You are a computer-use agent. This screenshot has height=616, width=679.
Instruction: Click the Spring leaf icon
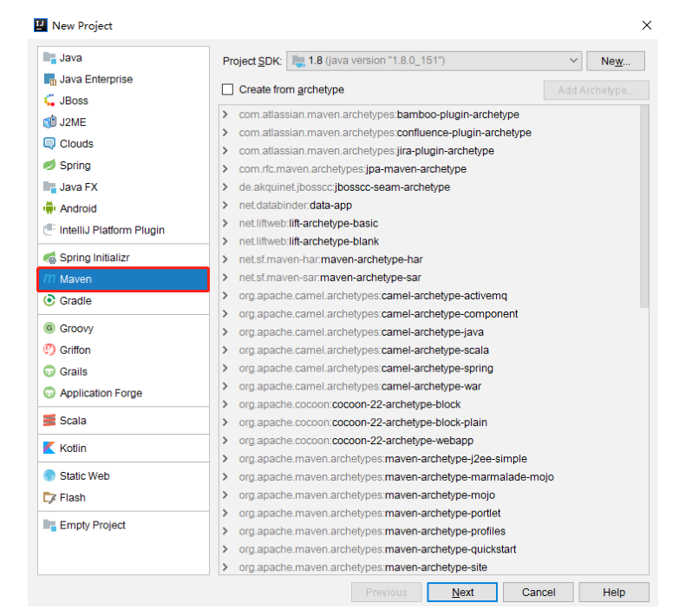pyautogui.click(x=49, y=166)
